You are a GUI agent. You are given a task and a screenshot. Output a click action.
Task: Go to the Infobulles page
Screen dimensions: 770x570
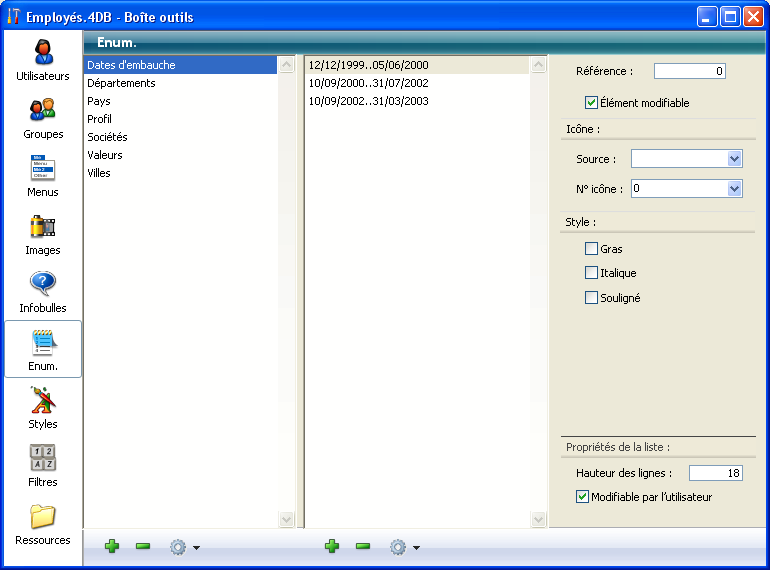43,291
